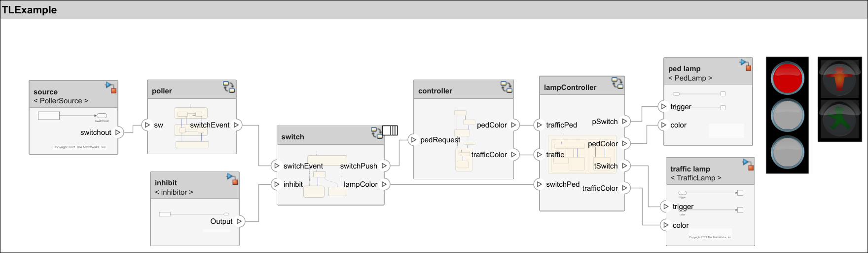Click the PedLamp reference label
Viewport: 868px width, 253px height.
click(690, 78)
